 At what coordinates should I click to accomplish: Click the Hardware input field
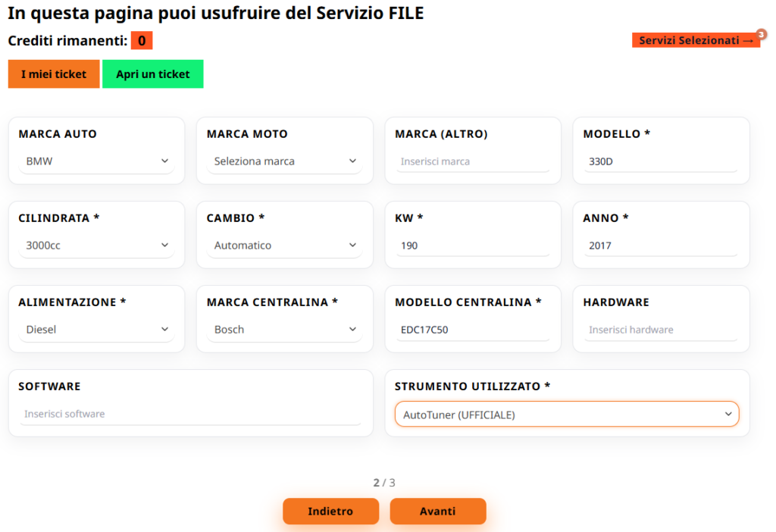click(x=661, y=330)
